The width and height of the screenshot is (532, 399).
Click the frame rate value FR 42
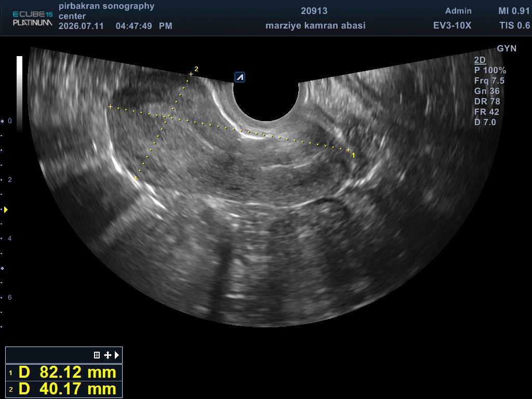point(486,112)
